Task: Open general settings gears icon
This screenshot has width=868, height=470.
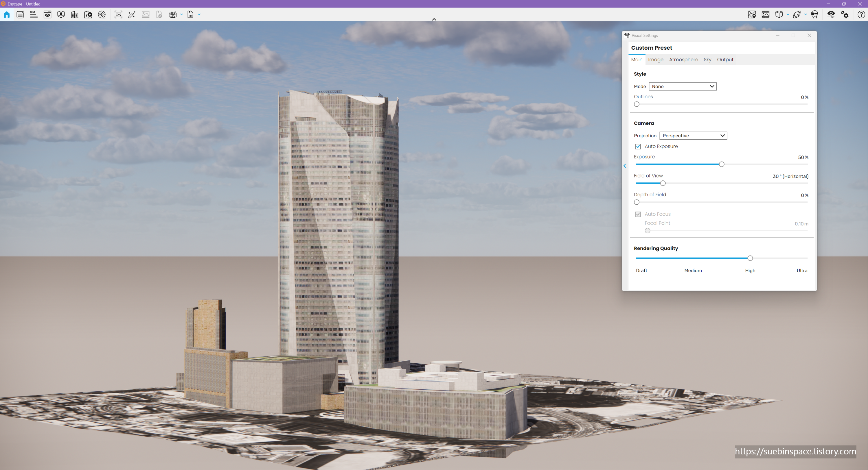Action: click(x=845, y=14)
